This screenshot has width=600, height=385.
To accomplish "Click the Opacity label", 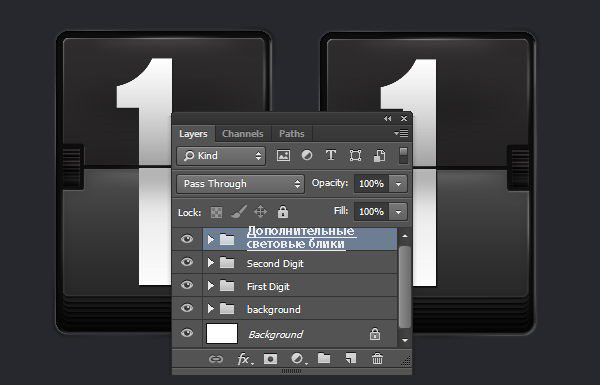I will click(x=330, y=183).
